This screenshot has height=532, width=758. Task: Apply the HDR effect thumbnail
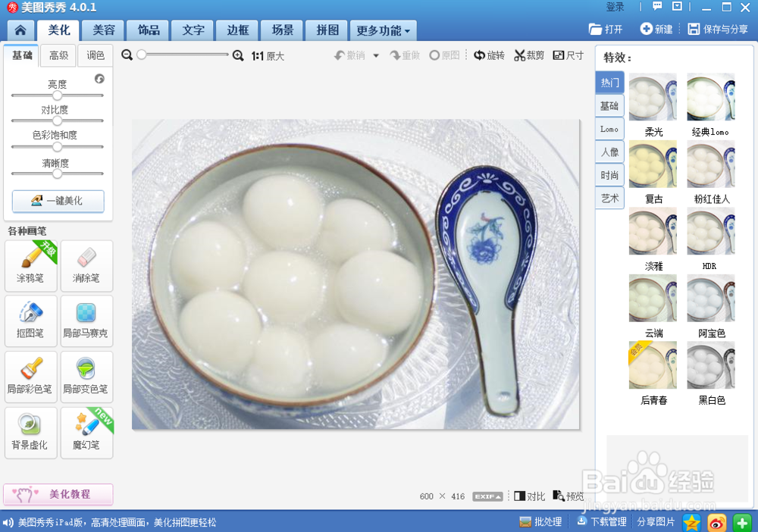(711, 231)
